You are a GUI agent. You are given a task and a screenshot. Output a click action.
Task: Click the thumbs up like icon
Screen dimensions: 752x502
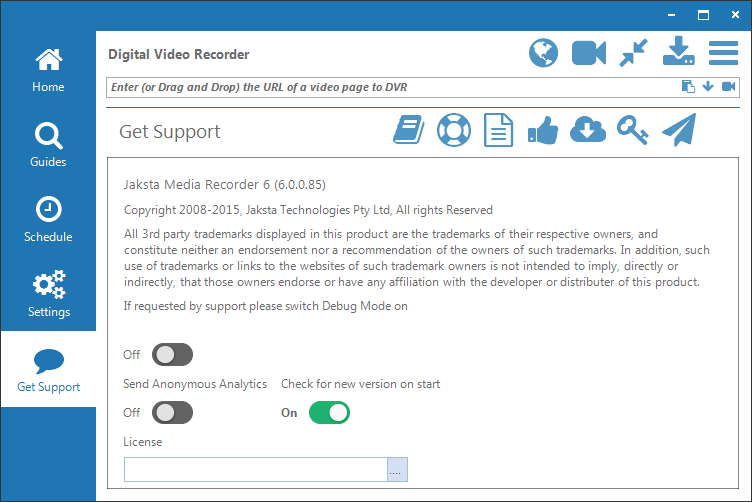(543, 130)
